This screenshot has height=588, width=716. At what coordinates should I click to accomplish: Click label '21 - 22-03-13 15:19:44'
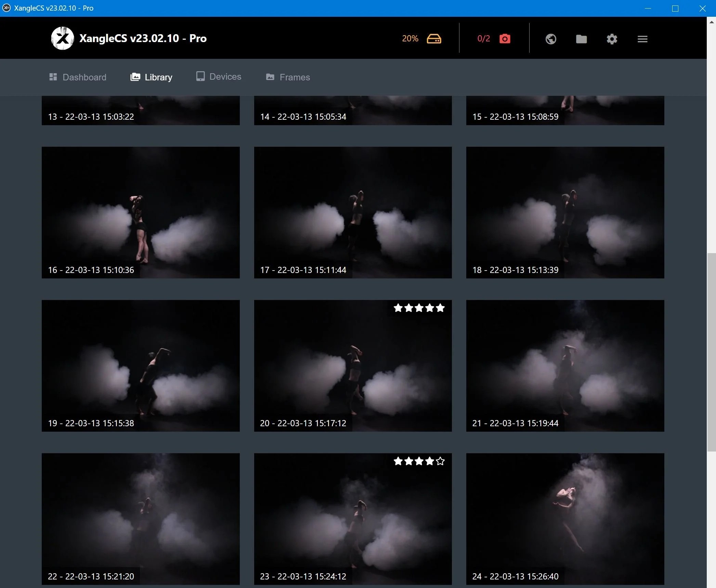[516, 423]
